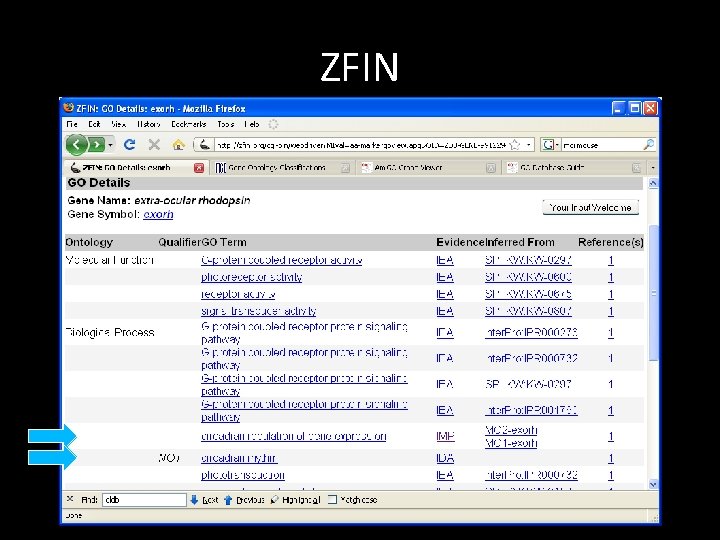Screen dimensions: 720x540
Task: Go forward with the green Forward arrow
Action: [x=96, y=145]
